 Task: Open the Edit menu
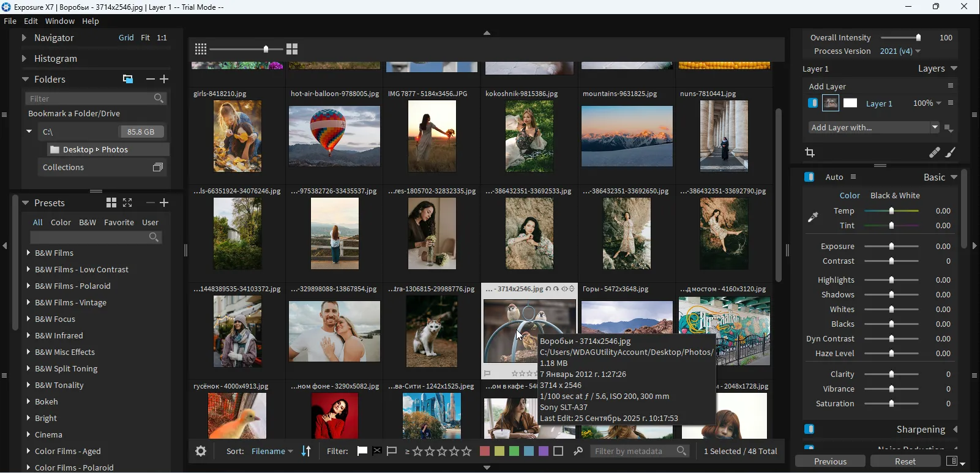[31, 21]
